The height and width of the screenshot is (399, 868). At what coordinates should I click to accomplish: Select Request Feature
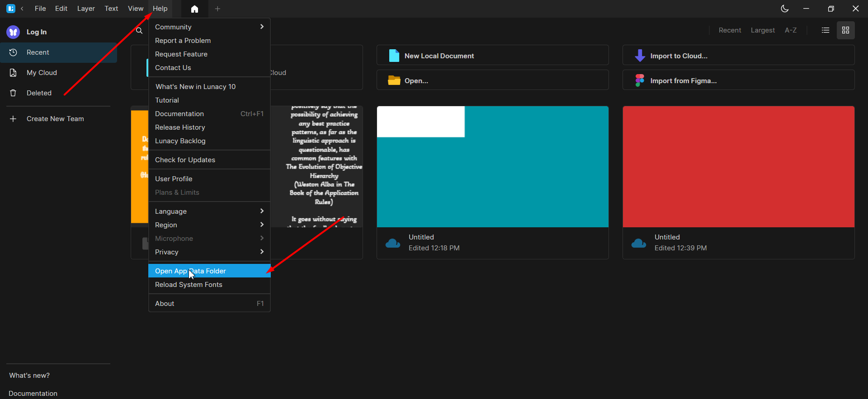pyautogui.click(x=209, y=54)
